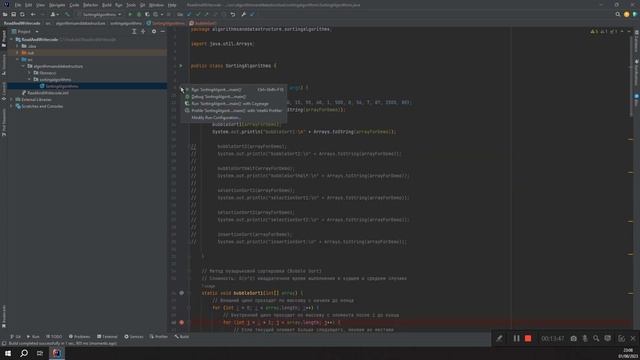Expand Scratches and Consoles node

pyautogui.click(x=12, y=106)
